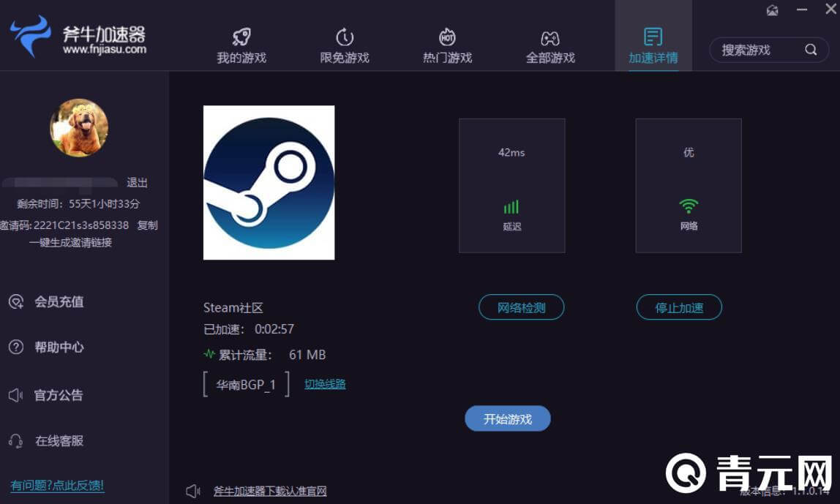Viewport: 840px width, 504px height.
Task: Click the 斧牛加速器 logo
Action: coord(79,37)
